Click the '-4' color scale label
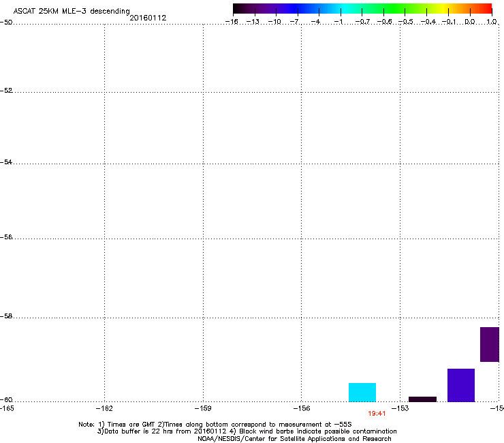The width and height of the screenshot is (504, 443). click(315, 22)
